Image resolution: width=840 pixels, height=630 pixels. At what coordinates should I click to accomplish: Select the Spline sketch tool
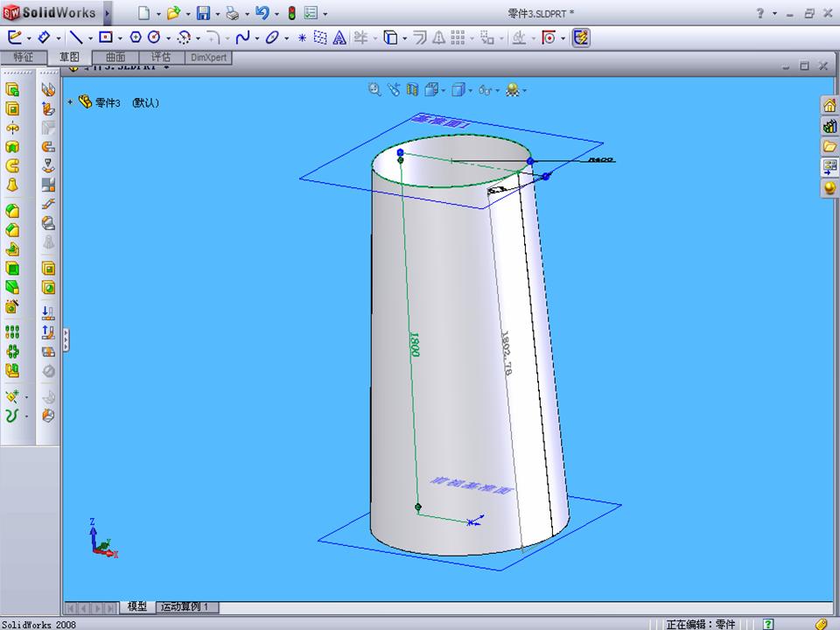242,38
